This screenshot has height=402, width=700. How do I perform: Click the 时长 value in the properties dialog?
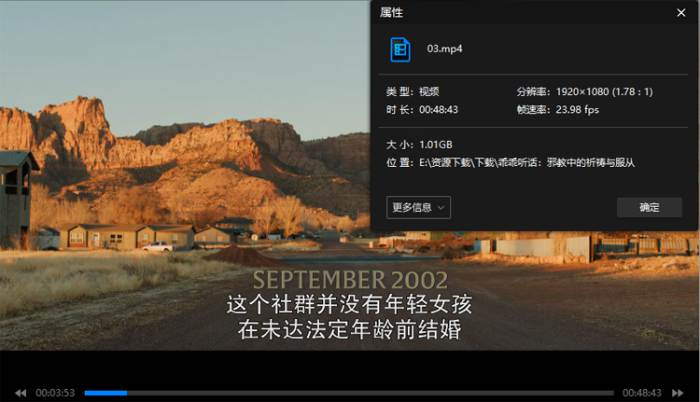[438, 110]
